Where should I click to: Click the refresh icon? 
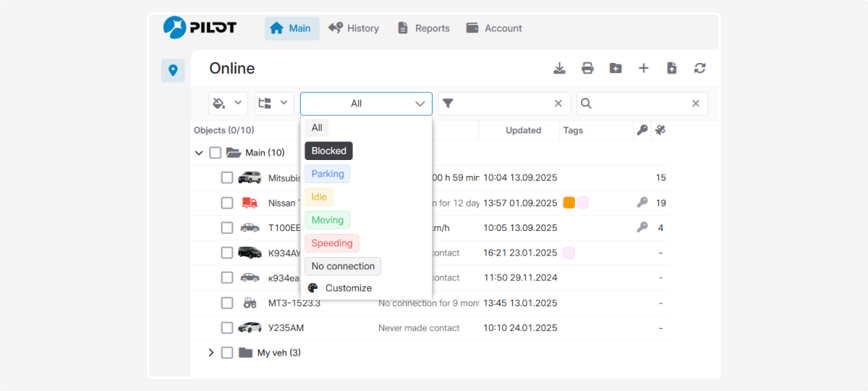(699, 68)
